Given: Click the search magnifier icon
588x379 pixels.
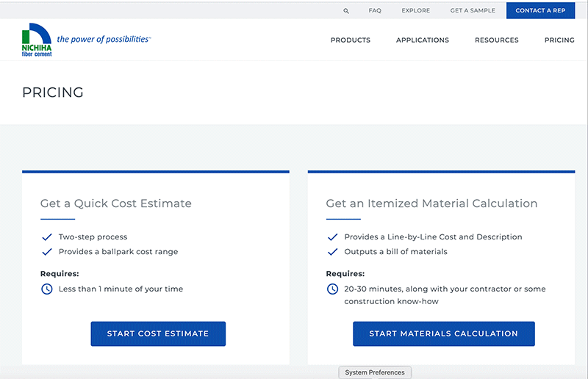Looking at the screenshot, I should coord(346,11).
